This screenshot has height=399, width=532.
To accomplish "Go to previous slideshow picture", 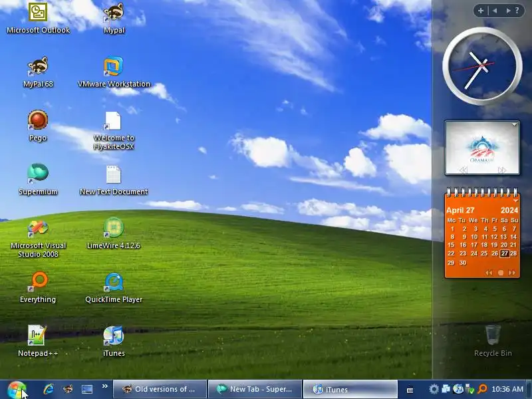I will [464, 170].
